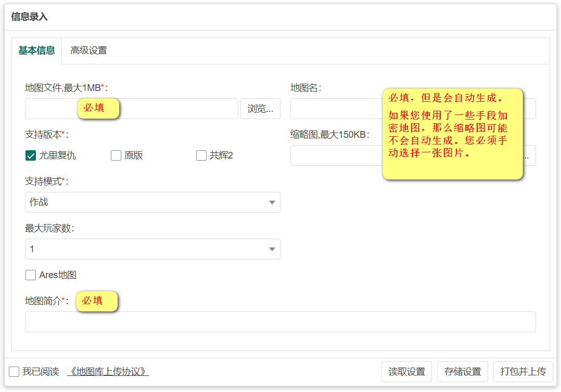The width and height of the screenshot is (561, 392).
Task: Click the 打包并上传 button
Action: click(522, 372)
